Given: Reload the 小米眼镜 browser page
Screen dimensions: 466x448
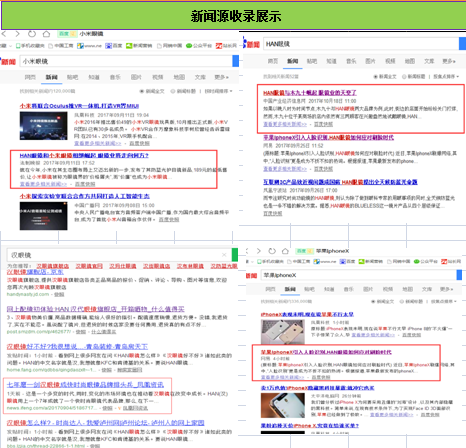Looking at the screenshot, I should point(32,34).
